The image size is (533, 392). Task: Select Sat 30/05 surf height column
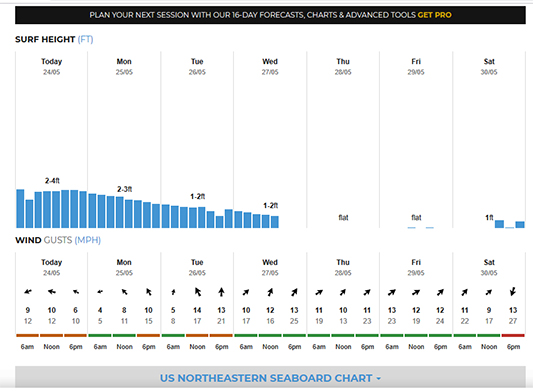(x=489, y=139)
